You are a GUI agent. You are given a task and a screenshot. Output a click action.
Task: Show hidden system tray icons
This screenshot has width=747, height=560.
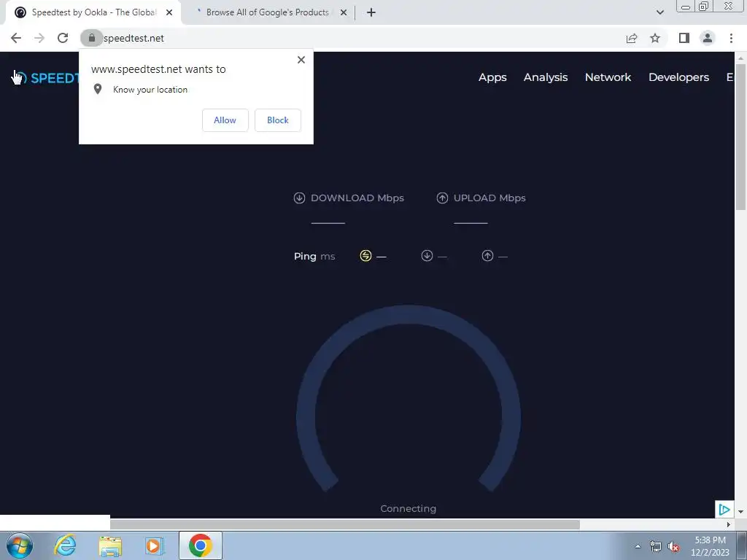[x=638, y=547]
